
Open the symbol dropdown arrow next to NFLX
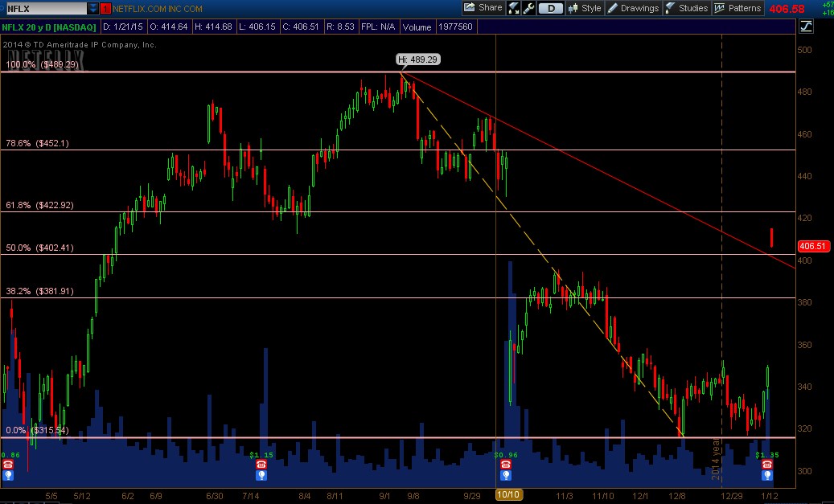pyautogui.click(x=93, y=9)
